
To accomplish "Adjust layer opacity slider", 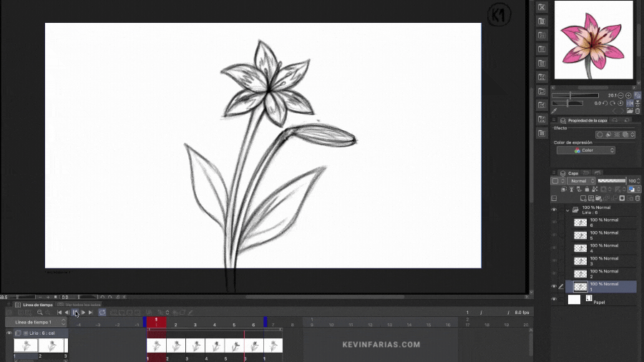I will pos(612,181).
